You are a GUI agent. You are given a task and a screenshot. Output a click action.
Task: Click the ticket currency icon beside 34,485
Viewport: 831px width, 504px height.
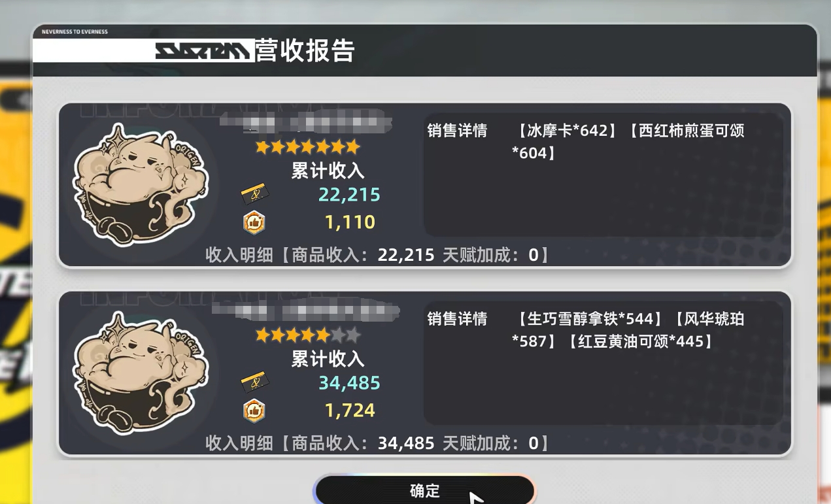(254, 382)
